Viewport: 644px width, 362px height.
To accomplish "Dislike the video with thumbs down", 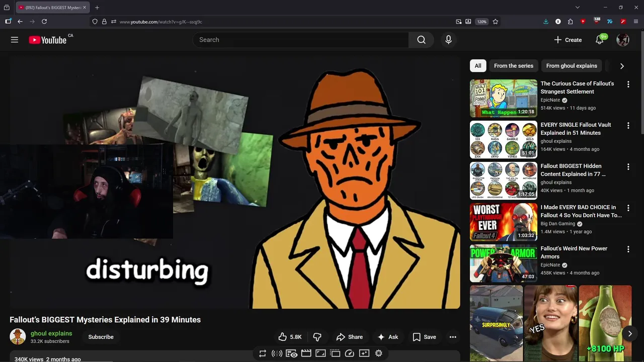I will tap(317, 337).
